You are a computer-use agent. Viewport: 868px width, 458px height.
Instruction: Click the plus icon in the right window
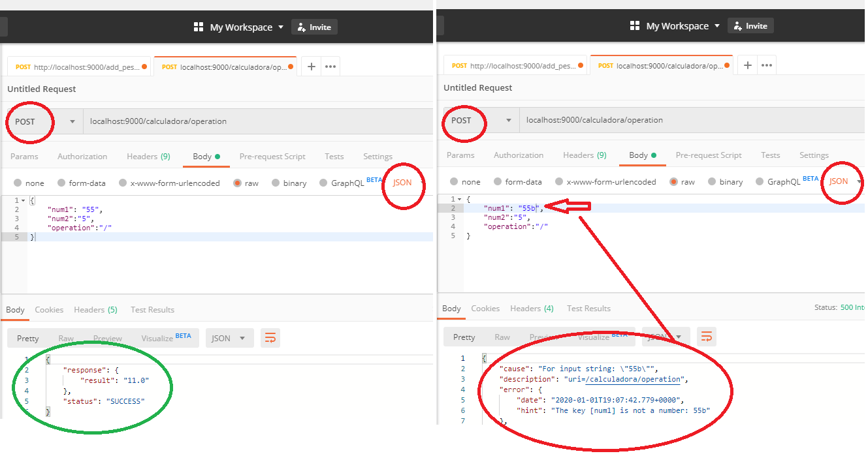point(747,65)
